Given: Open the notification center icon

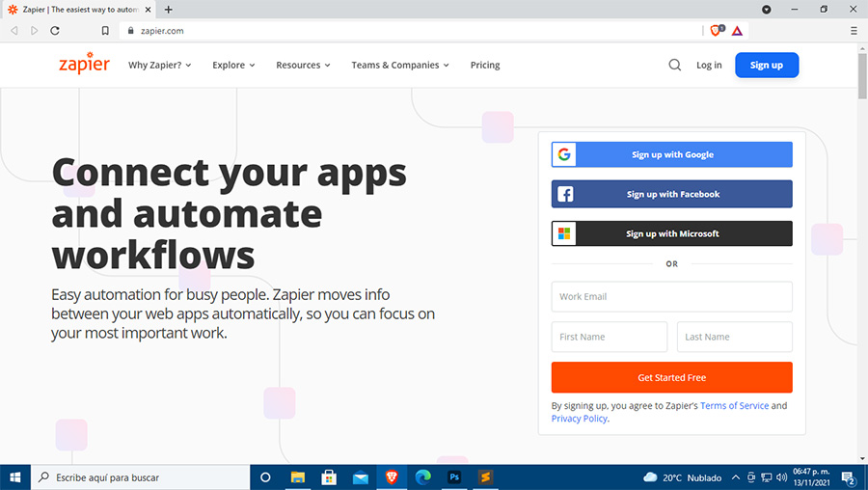Looking at the screenshot, I should coord(849,477).
